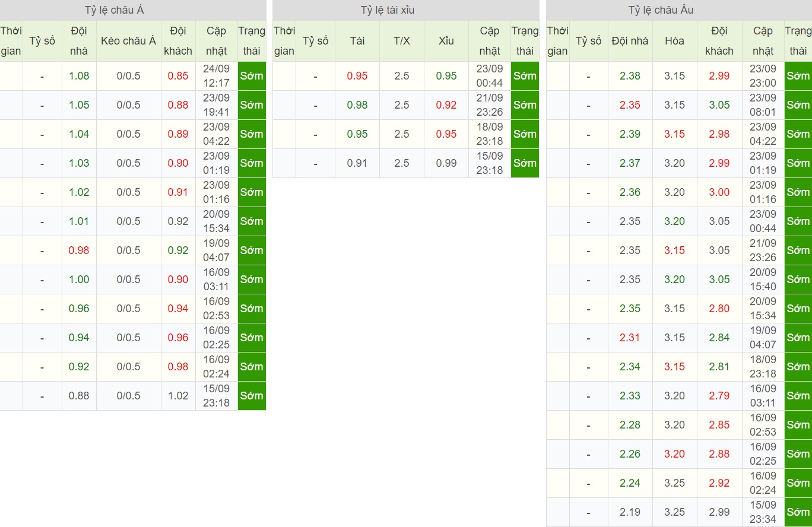812x527 pixels.
Task: Select the 23/09 08:01 update time
Action: (763, 105)
